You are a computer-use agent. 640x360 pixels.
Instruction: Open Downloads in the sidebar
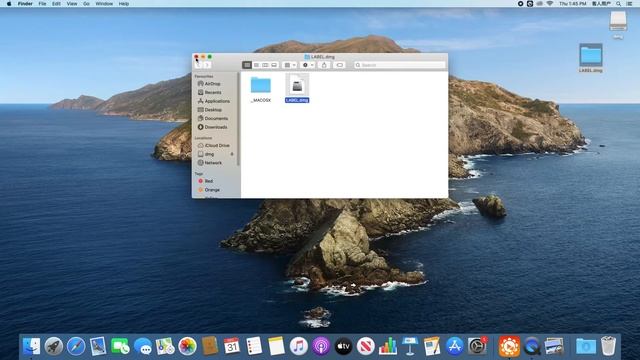pyautogui.click(x=213, y=127)
